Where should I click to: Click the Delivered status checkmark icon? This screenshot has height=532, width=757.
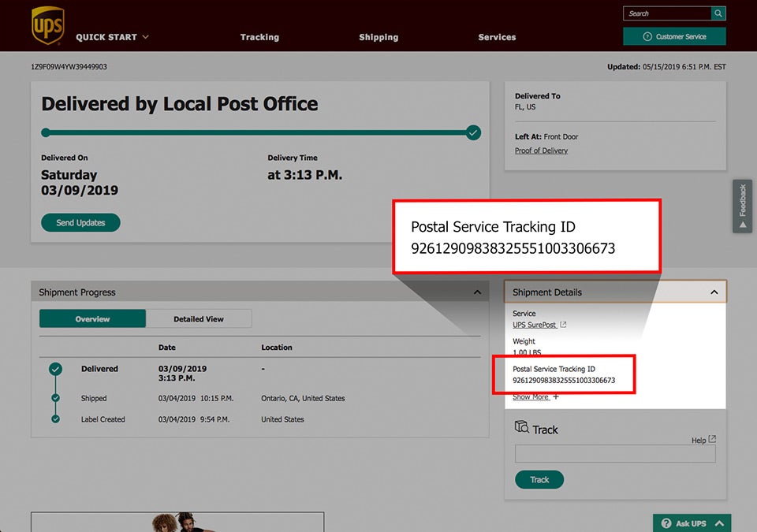(55, 370)
